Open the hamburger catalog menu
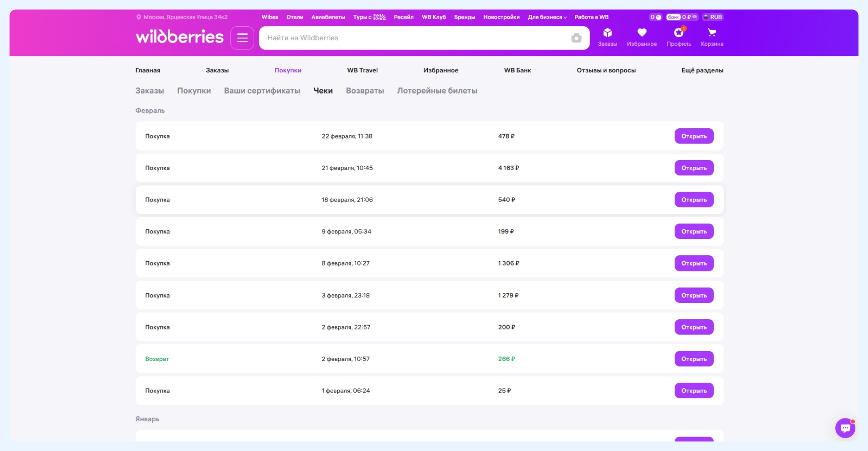The image size is (868, 451). coord(242,38)
